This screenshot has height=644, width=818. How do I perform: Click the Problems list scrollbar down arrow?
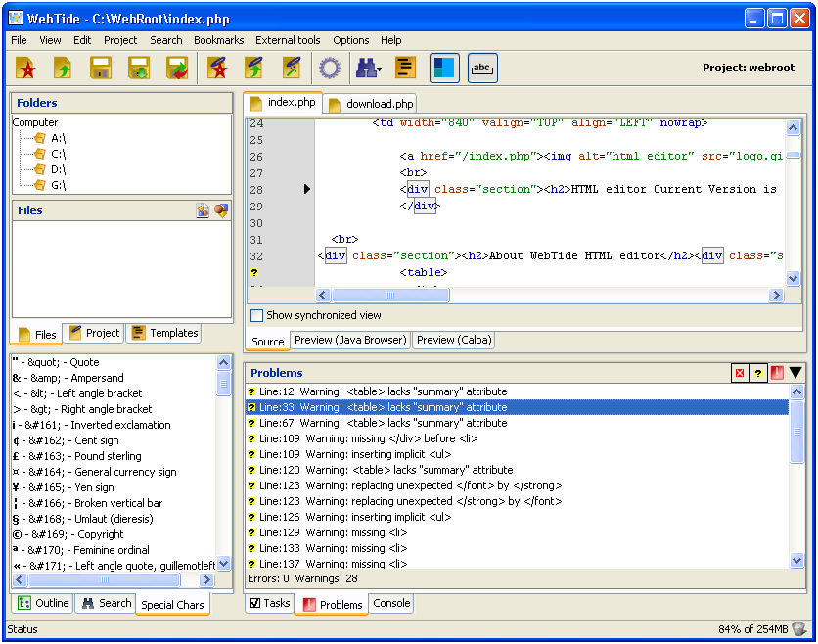pos(796,561)
